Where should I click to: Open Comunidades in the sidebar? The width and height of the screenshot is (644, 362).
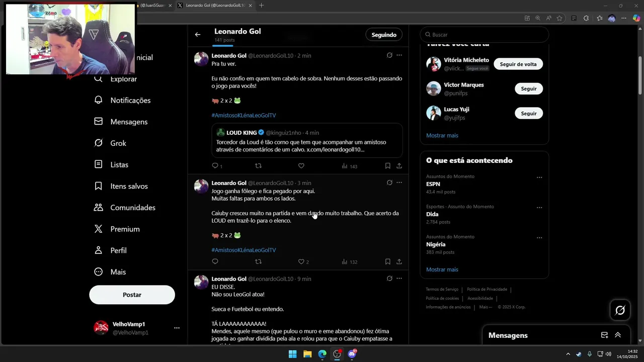pyautogui.click(x=125, y=208)
